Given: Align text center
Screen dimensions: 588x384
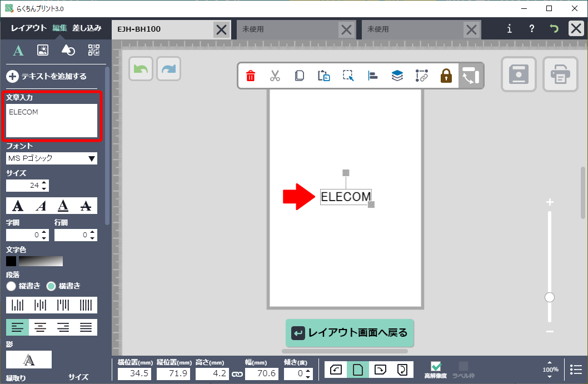Looking at the screenshot, I should pyautogui.click(x=41, y=327).
